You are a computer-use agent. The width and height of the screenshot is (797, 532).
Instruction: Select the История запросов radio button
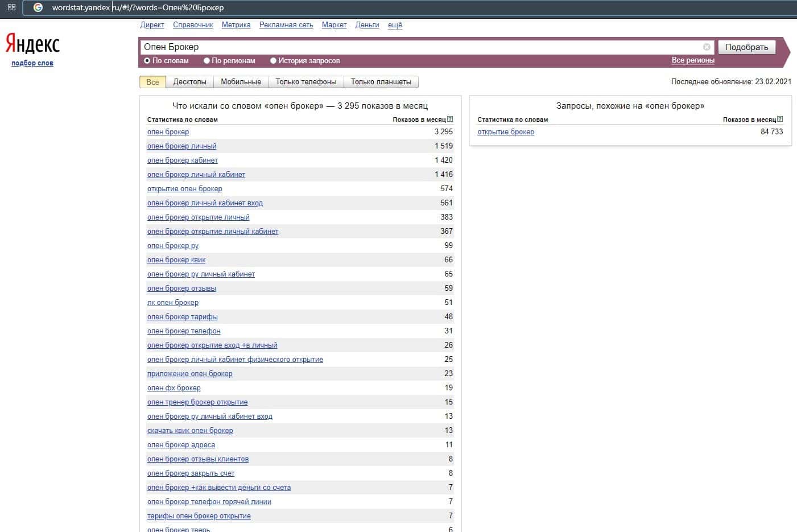pos(274,61)
